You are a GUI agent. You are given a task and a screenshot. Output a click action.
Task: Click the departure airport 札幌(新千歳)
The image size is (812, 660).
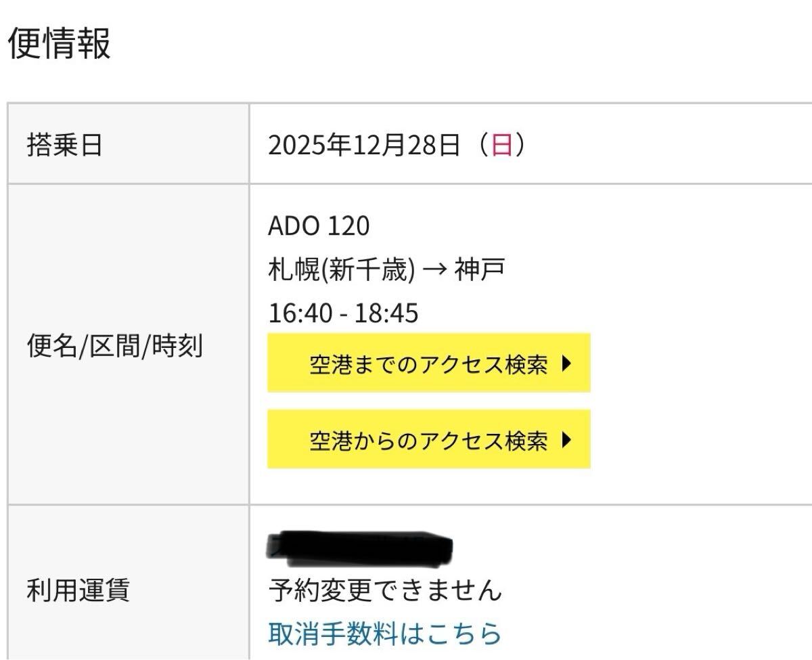coord(341,270)
